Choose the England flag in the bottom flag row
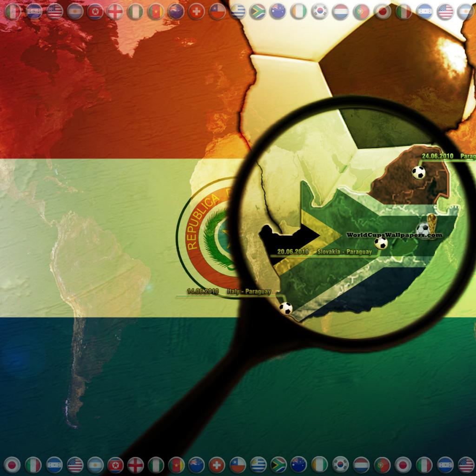The height and width of the screenshot is (476, 476). click(x=136, y=464)
